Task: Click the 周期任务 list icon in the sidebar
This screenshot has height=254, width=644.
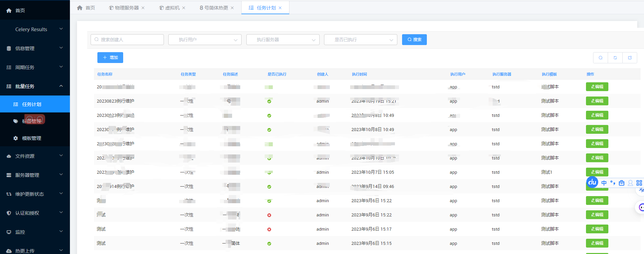Action: point(9,67)
